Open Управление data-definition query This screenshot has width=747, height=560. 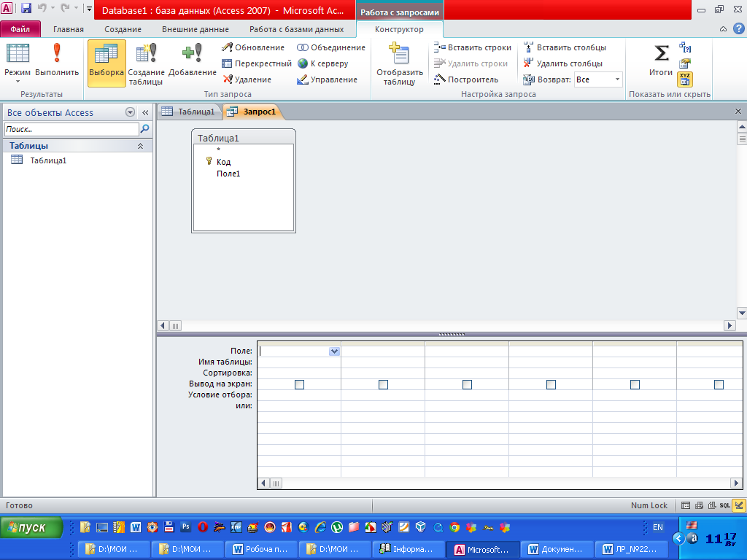(x=327, y=79)
